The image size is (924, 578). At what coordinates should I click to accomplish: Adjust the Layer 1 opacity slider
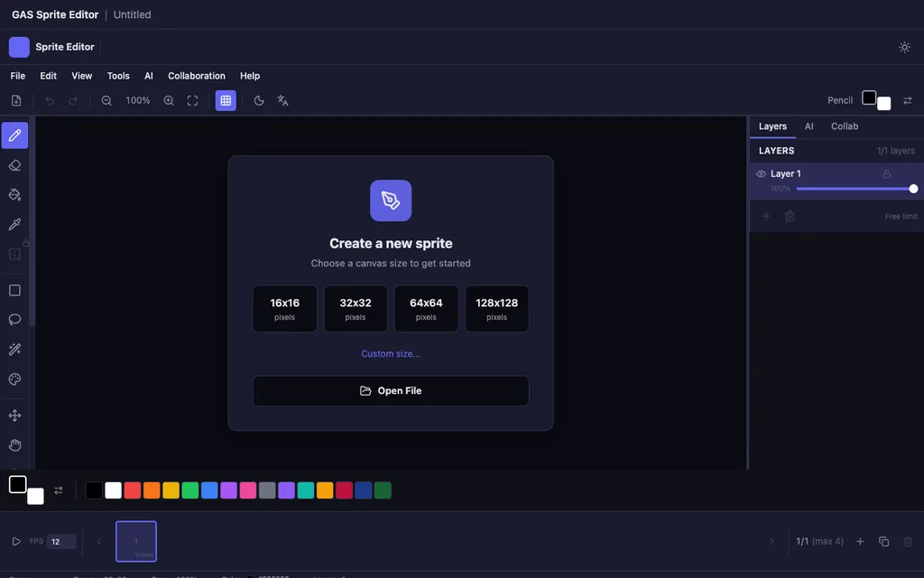click(x=855, y=189)
